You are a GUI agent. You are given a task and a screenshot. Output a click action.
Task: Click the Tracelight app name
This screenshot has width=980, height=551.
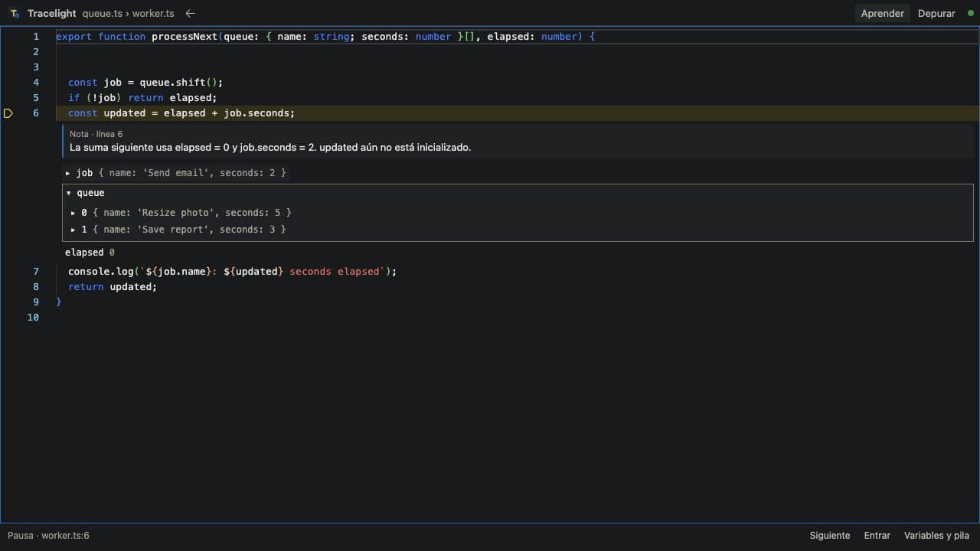[x=52, y=14]
